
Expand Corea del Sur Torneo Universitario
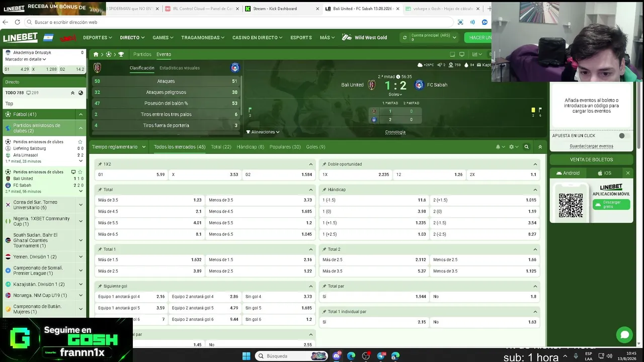tap(80, 205)
